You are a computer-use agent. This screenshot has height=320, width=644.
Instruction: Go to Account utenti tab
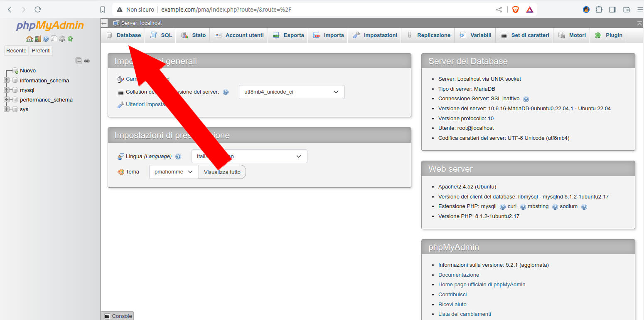coord(239,35)
